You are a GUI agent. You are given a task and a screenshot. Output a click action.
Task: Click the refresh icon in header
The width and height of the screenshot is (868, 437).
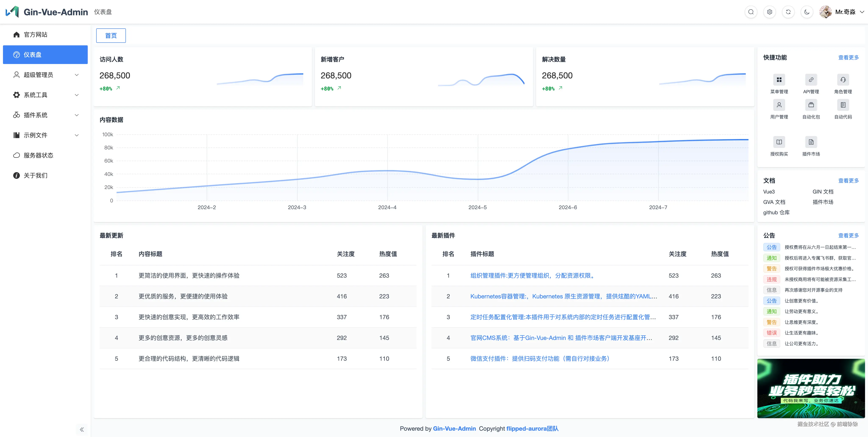[788, 12]
